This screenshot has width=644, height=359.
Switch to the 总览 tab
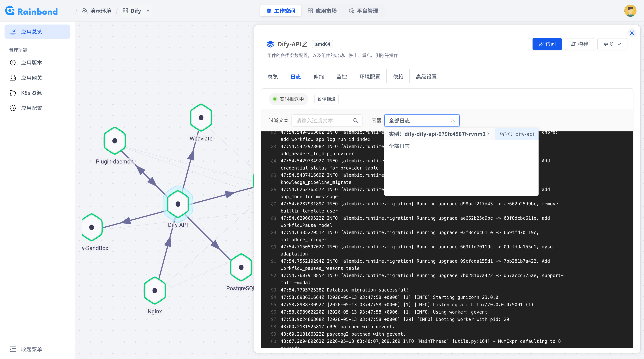point(273,77)
